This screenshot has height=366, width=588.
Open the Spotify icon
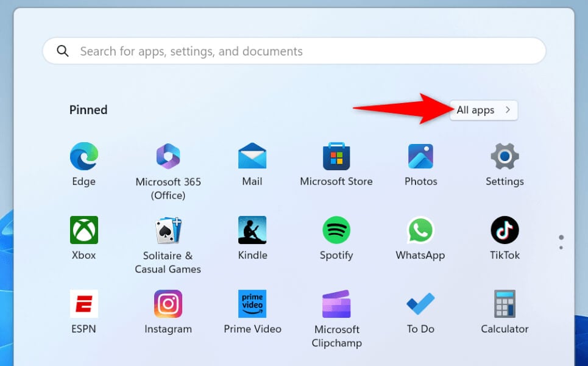(336, 230)
